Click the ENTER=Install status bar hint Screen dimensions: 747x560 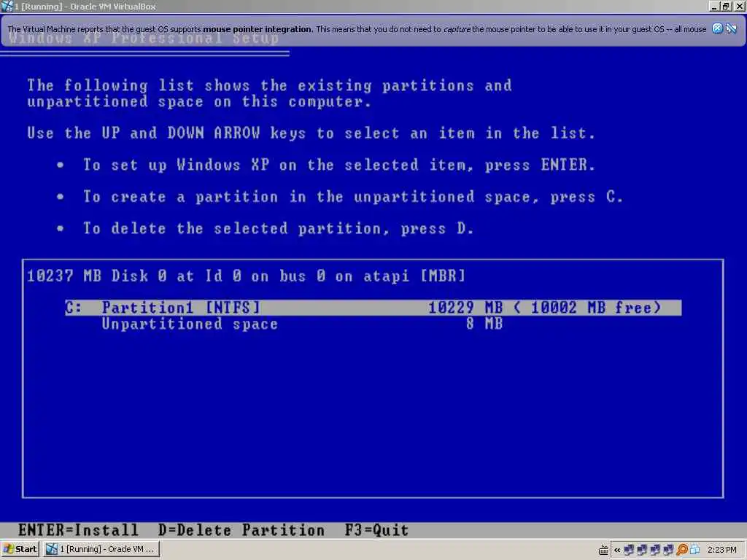point(78,530)
